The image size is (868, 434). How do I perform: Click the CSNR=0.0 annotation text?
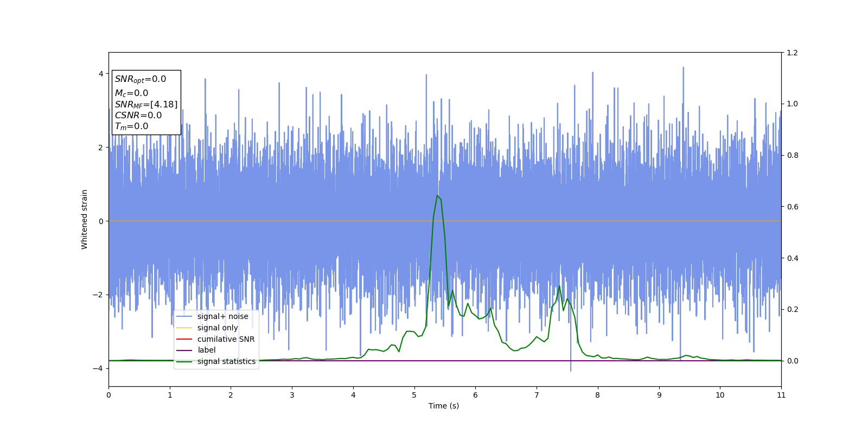point(138,115)
